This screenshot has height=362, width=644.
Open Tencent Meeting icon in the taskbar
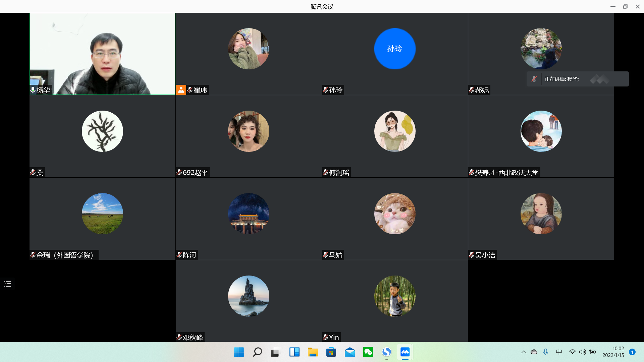pos(405,352)
